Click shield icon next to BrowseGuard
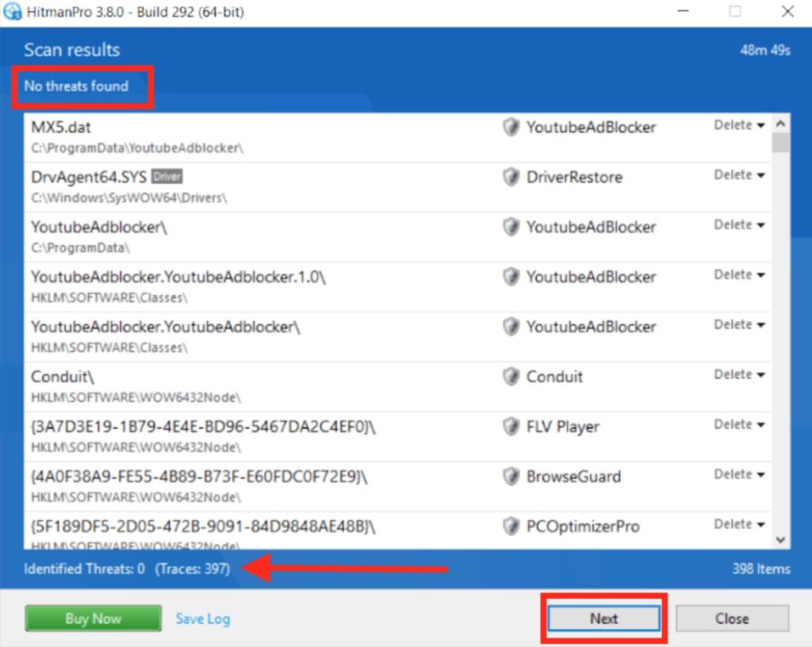The height and width of the screenshot is (647, 812). pyautogui.click(x=511, y=477)
